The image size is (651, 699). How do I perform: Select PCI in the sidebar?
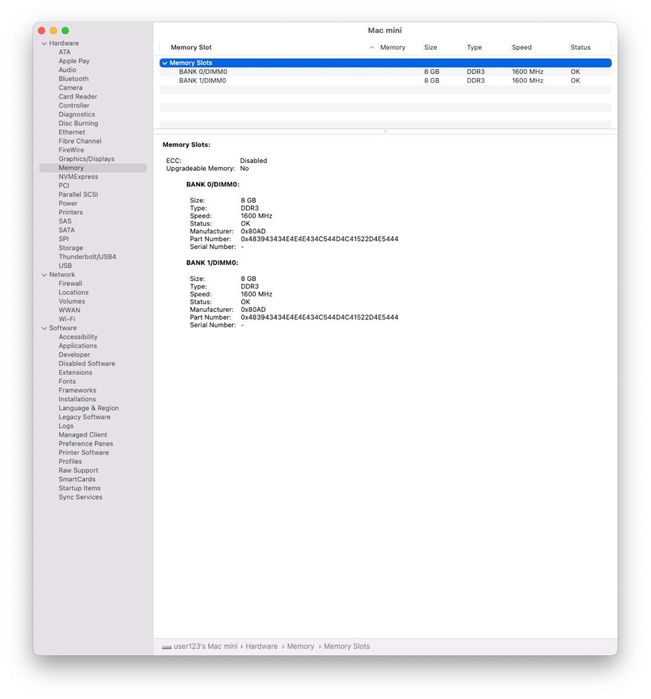click(64, 186)
